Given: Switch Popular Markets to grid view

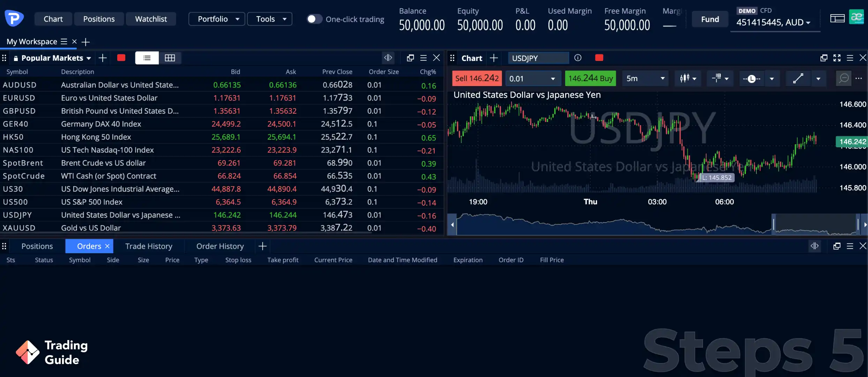Looking at the screenshot, I should point(170,58).
